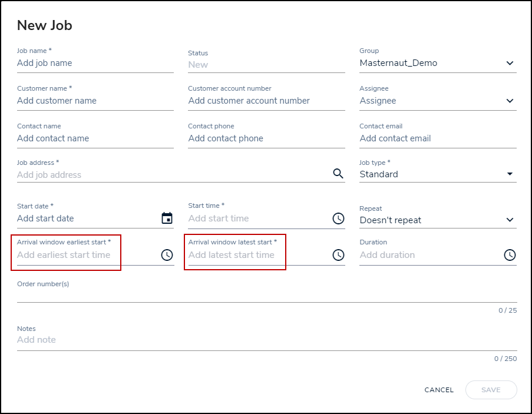532x414 pixels.
Task: Expand the Assignee dropdown chevron
Action: (x=510, y=101)
